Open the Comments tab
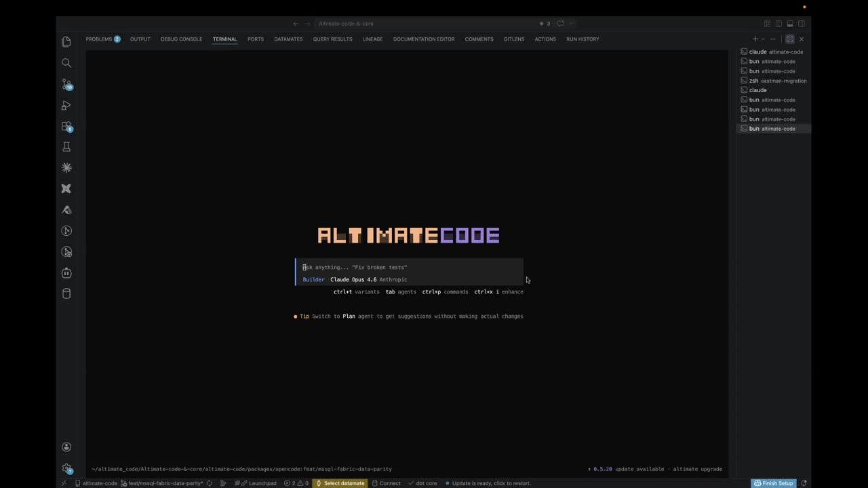The image size is (868, 488). point(479,39)
